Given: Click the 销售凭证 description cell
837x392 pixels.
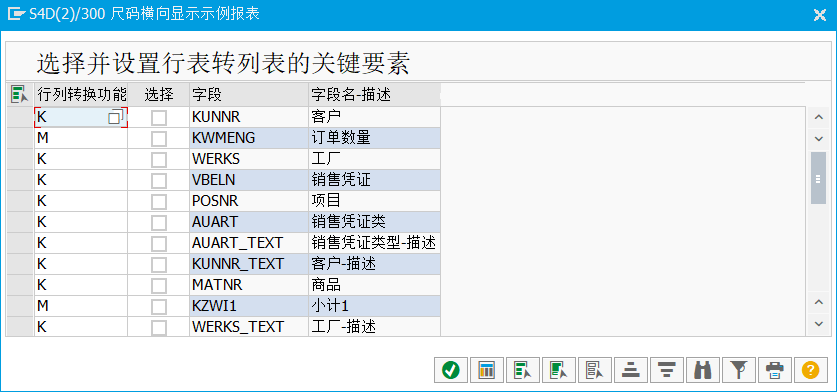Looking at the screenshot, I should pos(374,181).
